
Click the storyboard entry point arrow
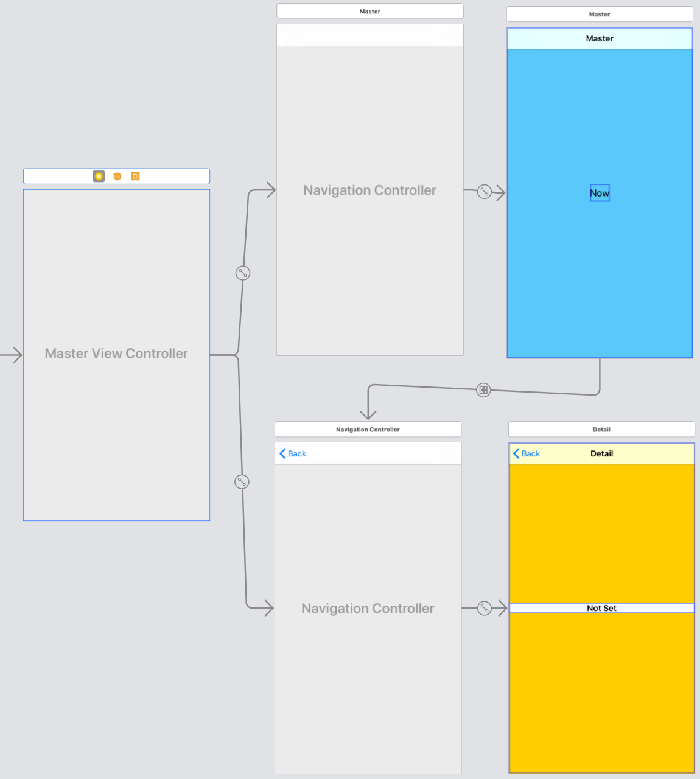pyautogui.click(x=11, y=355)
